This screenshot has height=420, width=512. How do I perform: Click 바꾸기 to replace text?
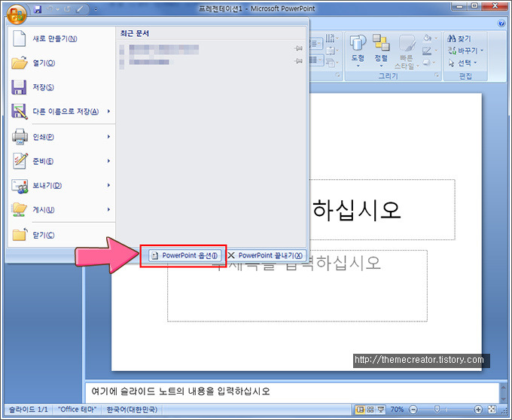point(465,50)
